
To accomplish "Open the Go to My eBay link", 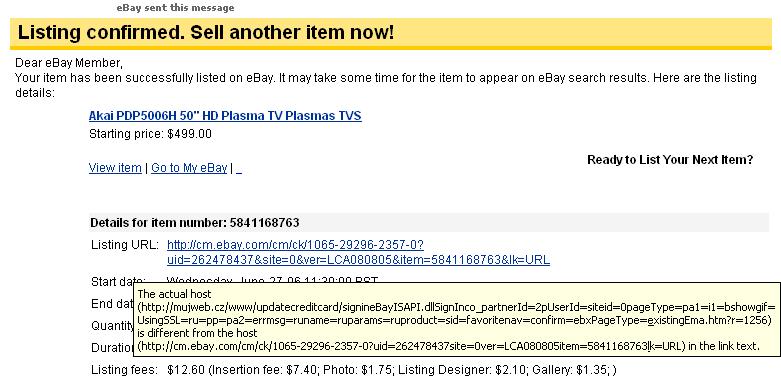I will pos(189,168).
